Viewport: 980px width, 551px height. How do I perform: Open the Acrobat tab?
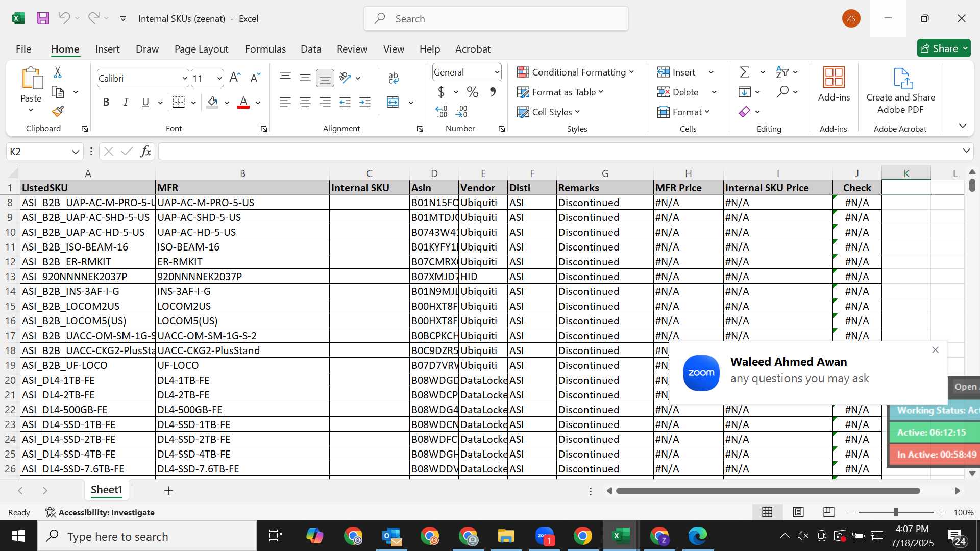[473, 49]
